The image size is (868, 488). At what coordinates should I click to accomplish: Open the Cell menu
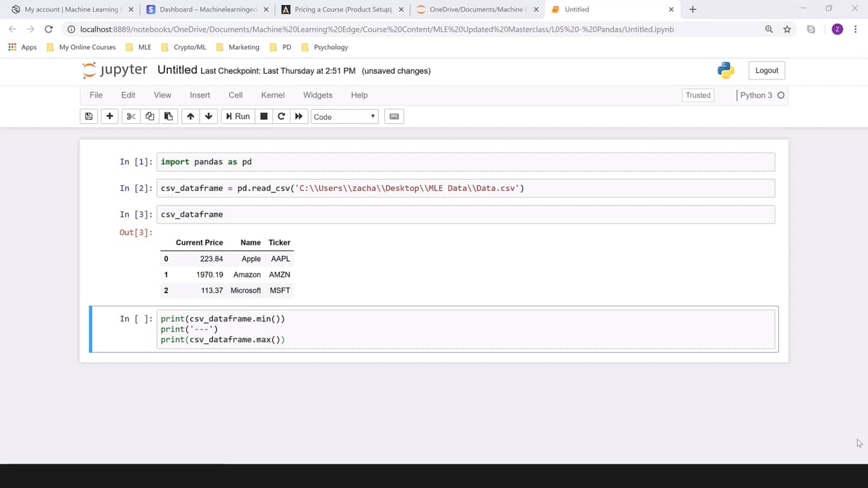[x=236, y=95]
